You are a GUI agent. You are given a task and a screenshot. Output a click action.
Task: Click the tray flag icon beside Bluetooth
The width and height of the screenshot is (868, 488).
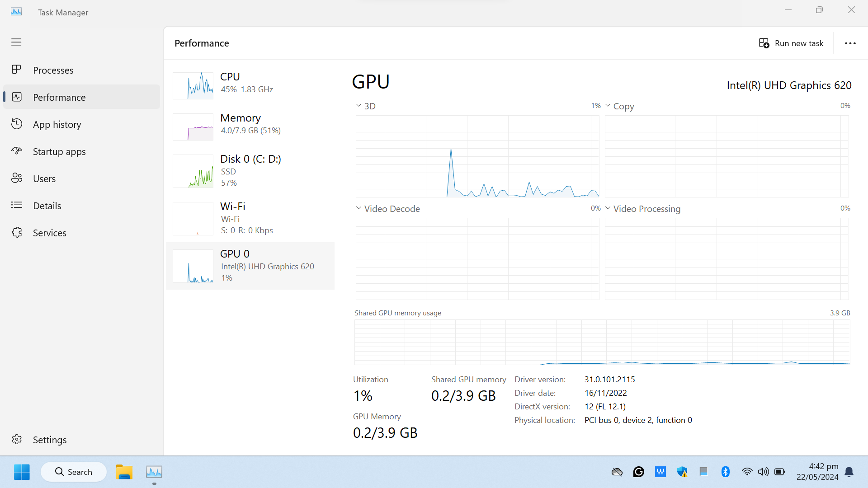click(703, 472)
